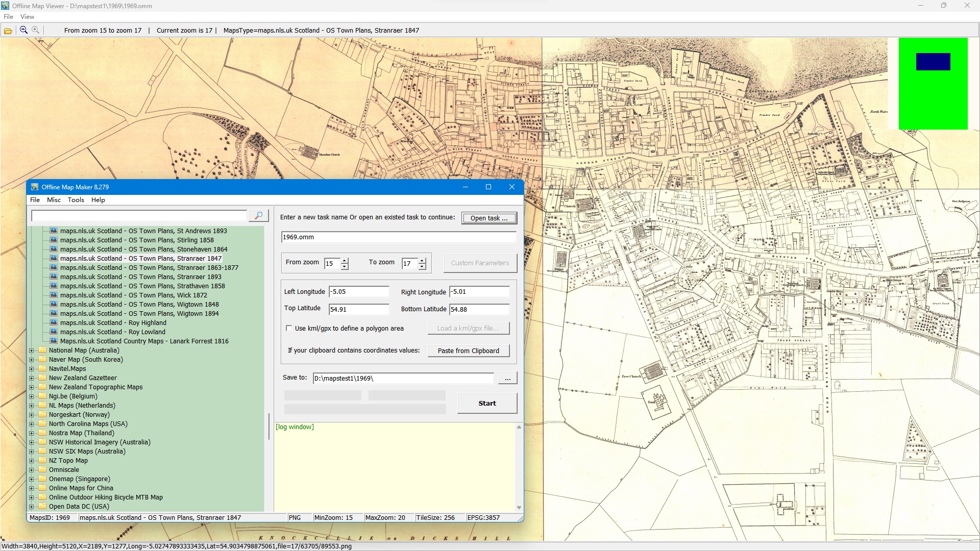Select Open Data DC (USA) tree item
Image resolution: width=980 pixels, height=551 pixels.
point(79,507)
